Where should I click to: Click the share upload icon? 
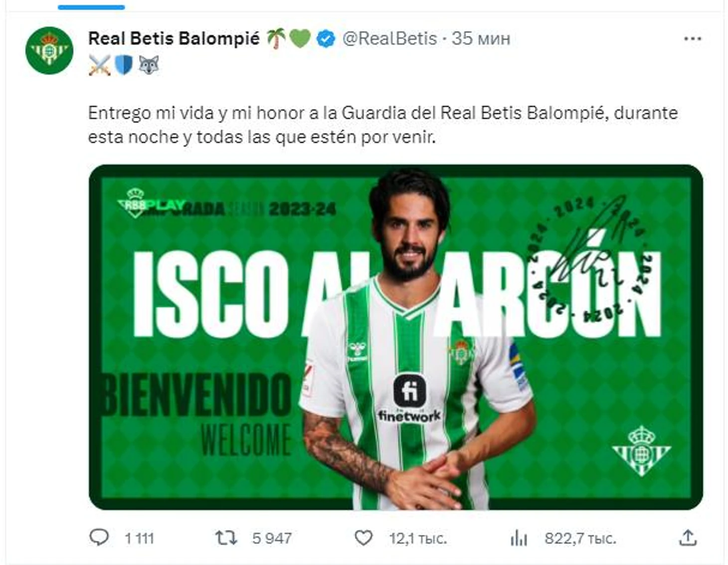(688, 538)
